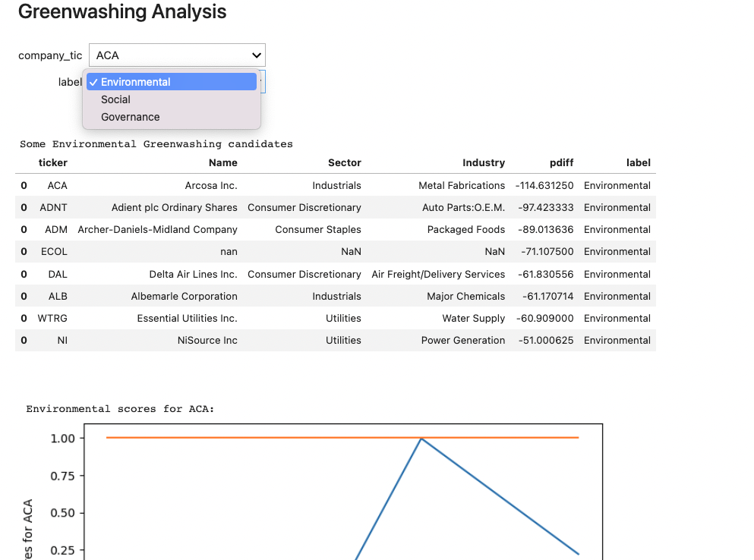Click ECOL ticker cell
754x560 pixels.
pyautogui.click(x=54, y=252)
